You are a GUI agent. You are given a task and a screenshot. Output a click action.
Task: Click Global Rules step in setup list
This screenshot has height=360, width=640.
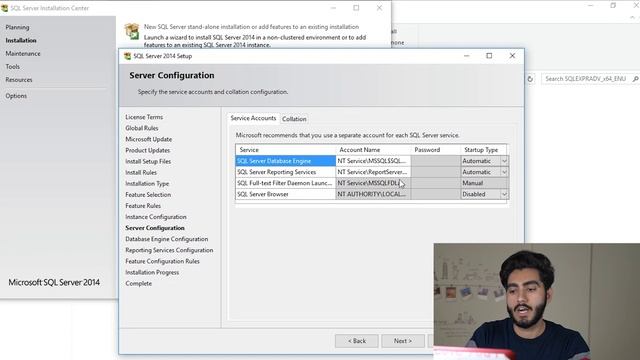[x=142, y=128]
